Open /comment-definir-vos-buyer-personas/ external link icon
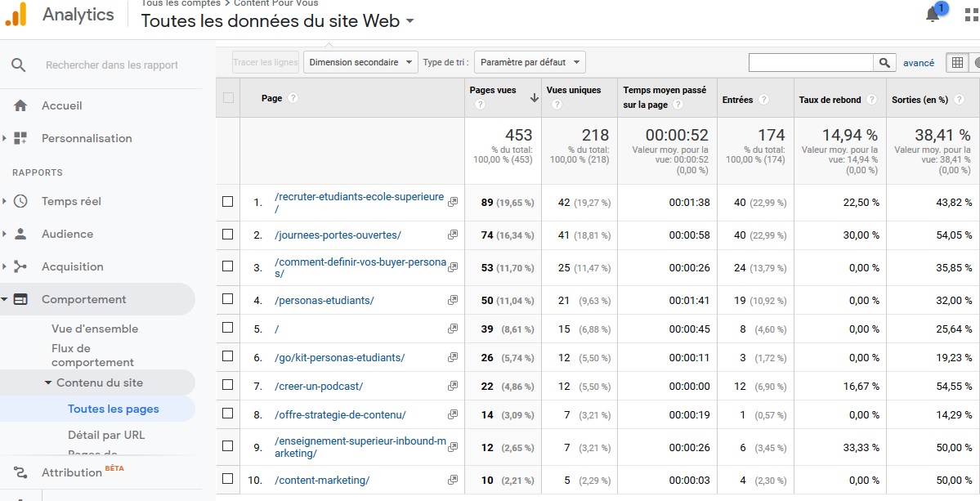The height and width of the screenshot is (501, 980). tap(453, 267)
